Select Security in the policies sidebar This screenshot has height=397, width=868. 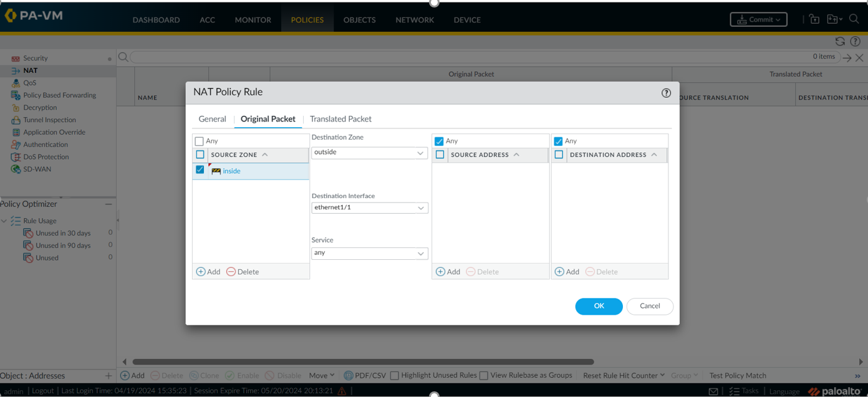click(35, 58)
